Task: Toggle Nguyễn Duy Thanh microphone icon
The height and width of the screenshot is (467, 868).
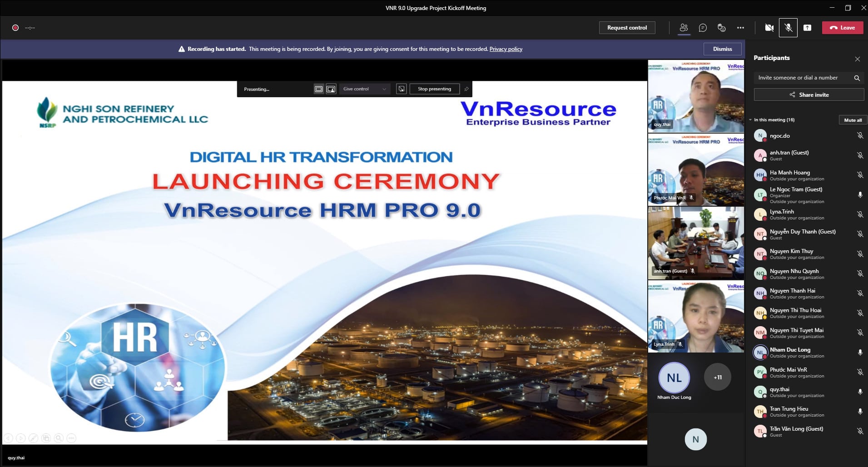Action: (x=860, y=234)
